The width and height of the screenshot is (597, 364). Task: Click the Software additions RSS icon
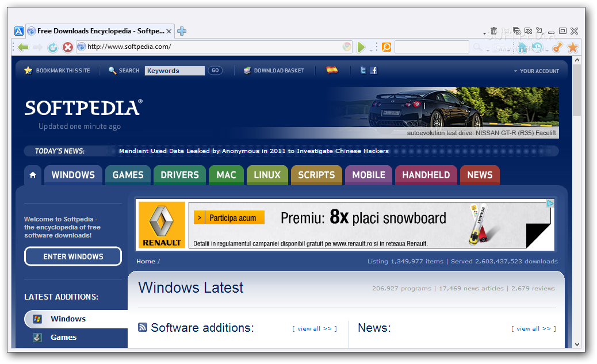[143, 327]
